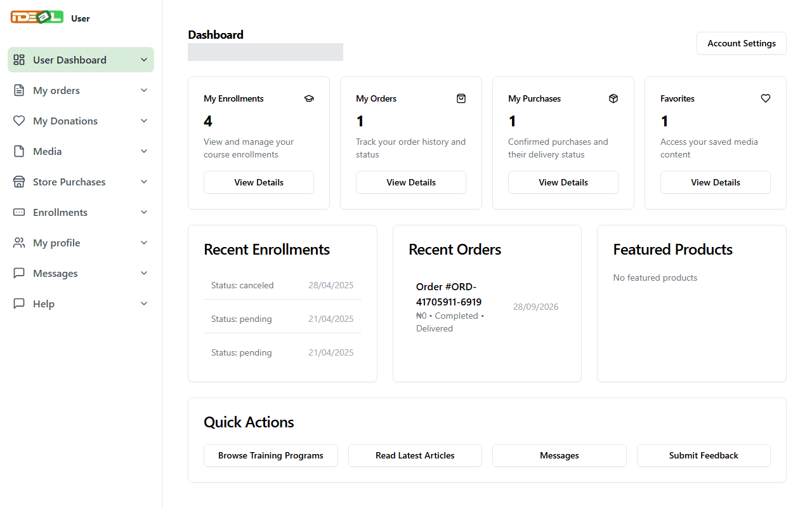812x508 pixels.
Task: View Details for My Orders
Action: [x=411, y=182]
